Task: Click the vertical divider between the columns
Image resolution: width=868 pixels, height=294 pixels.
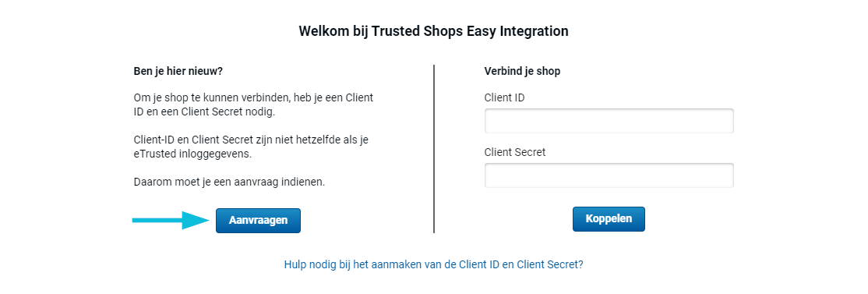Action: pyautogui.click(x=434, y=148)
